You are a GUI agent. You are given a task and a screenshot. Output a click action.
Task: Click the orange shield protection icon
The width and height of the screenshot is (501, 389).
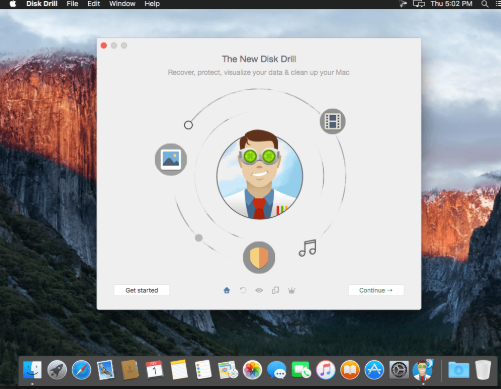click(259, 257)
